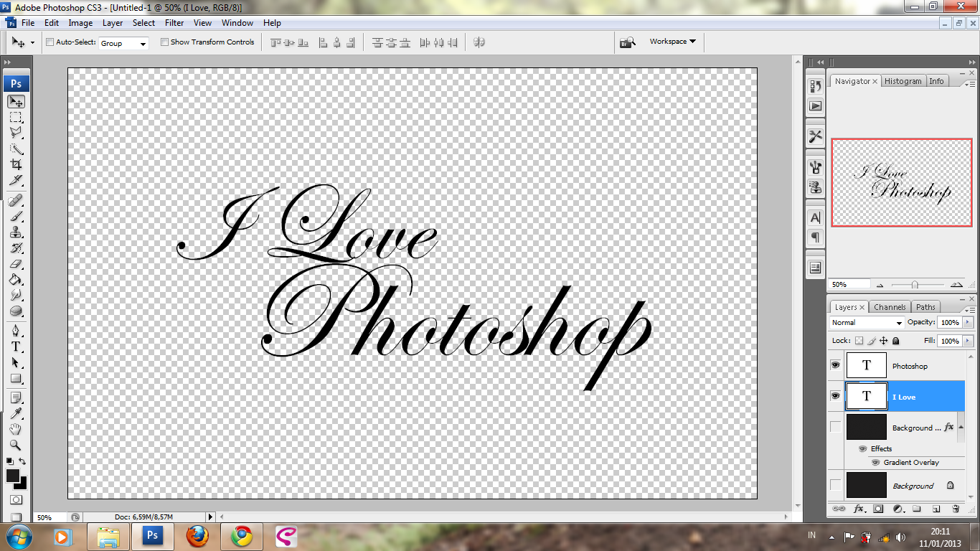Toggle lock transparent pixels

pyautogui.click(x=859, y=341)
